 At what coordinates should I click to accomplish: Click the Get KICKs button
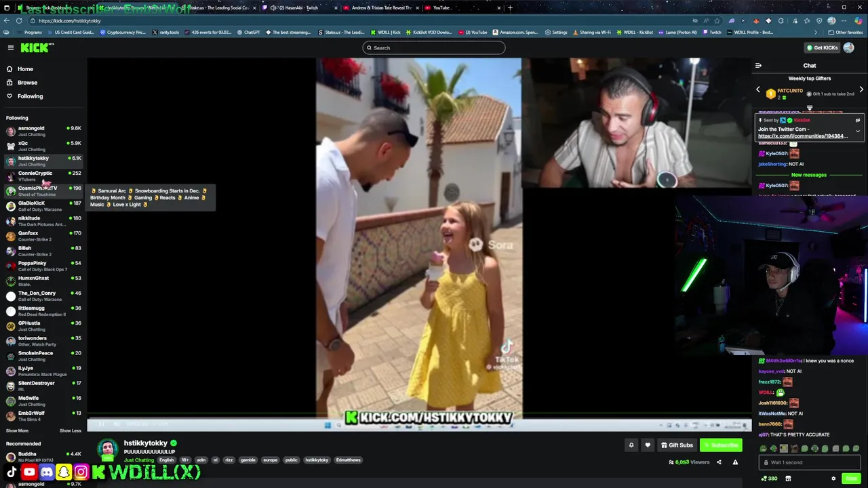point(821,47)
